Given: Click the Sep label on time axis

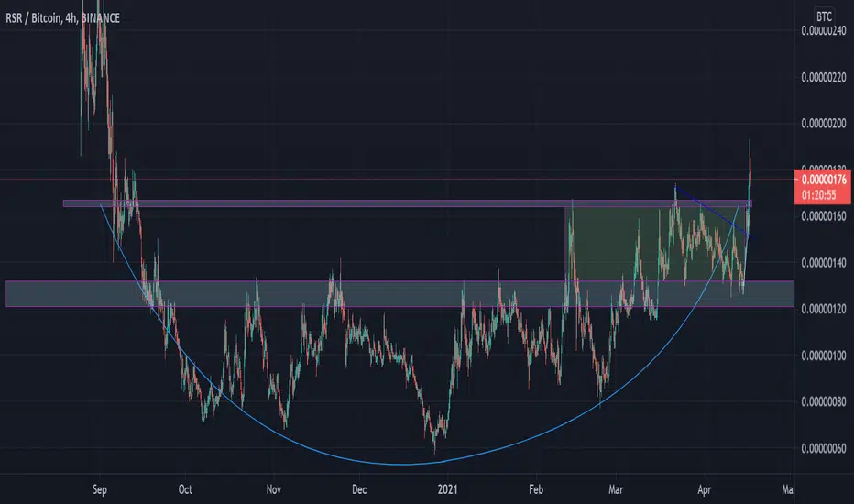Looking at the screenshot, I should coord(100,489).
